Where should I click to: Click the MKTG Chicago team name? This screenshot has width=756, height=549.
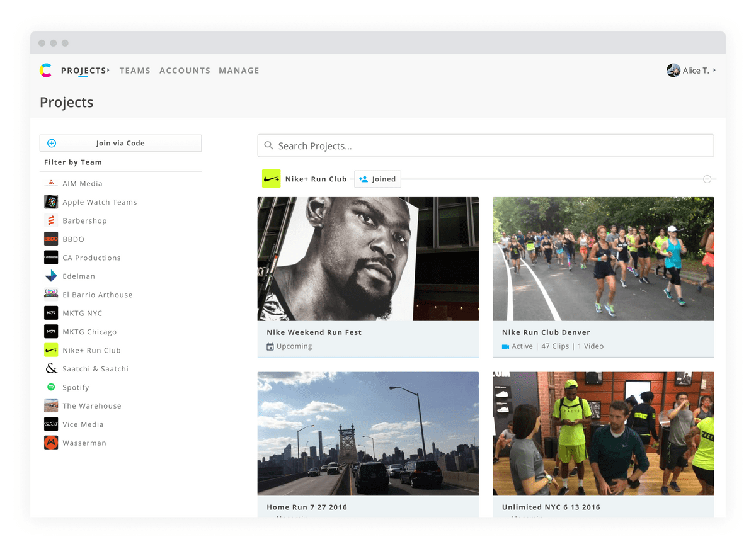click(89, 332)
